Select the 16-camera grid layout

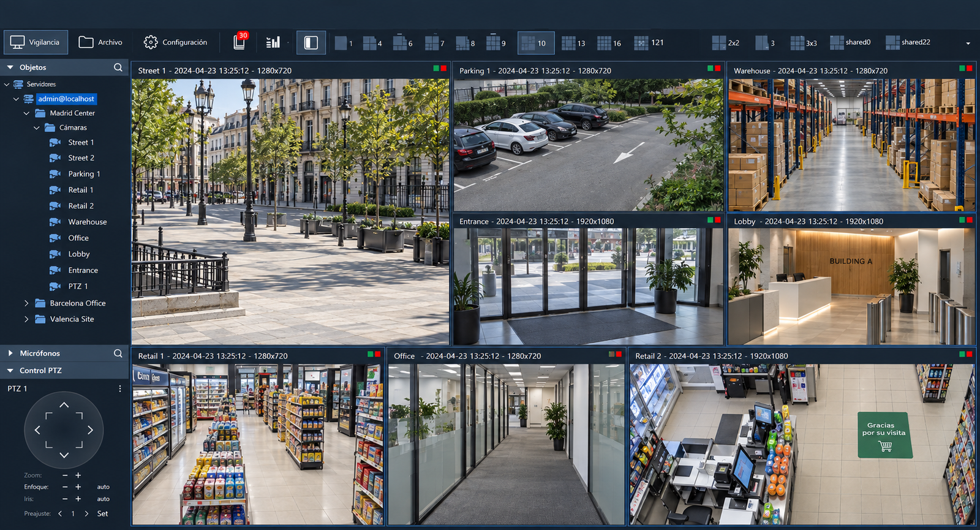click(609, 43)
